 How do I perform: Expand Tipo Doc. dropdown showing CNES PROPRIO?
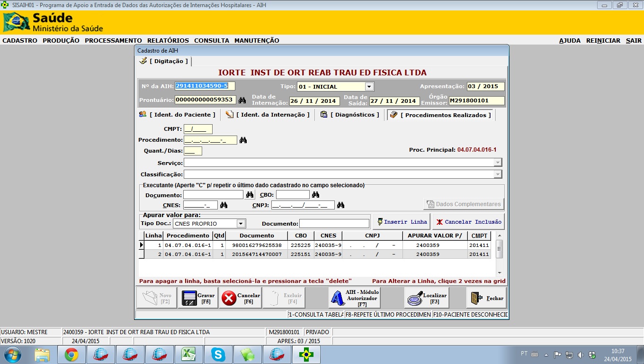click(241, 224)
